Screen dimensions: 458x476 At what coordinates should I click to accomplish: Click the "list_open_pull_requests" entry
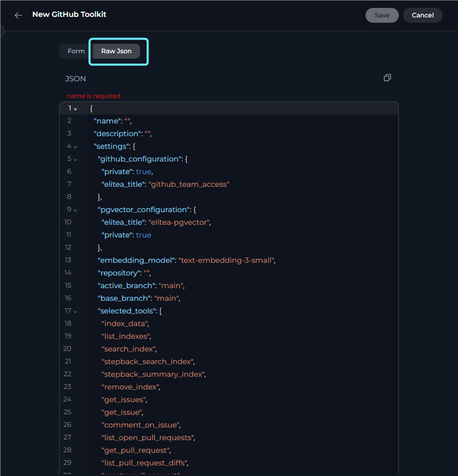[x=148, y=437]
